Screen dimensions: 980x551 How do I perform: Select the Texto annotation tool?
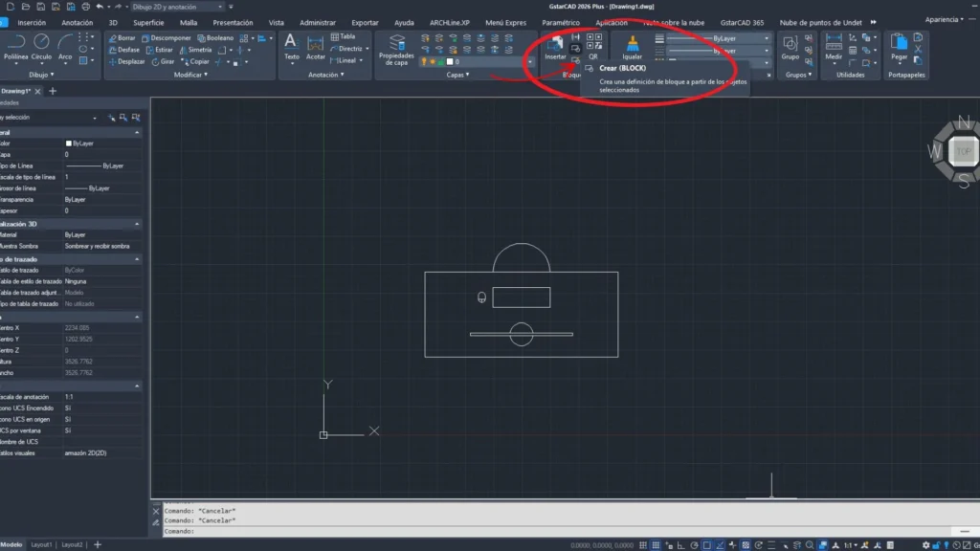coord(291,48)
